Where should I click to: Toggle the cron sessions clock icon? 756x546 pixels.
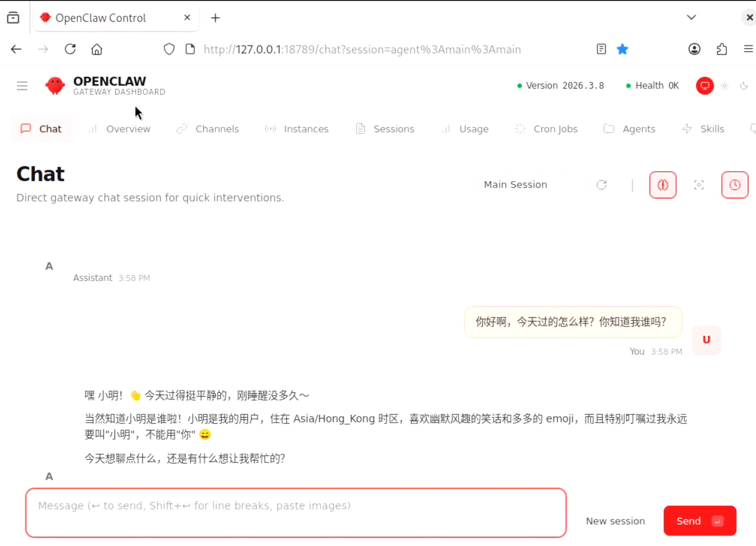coord(734,185)
